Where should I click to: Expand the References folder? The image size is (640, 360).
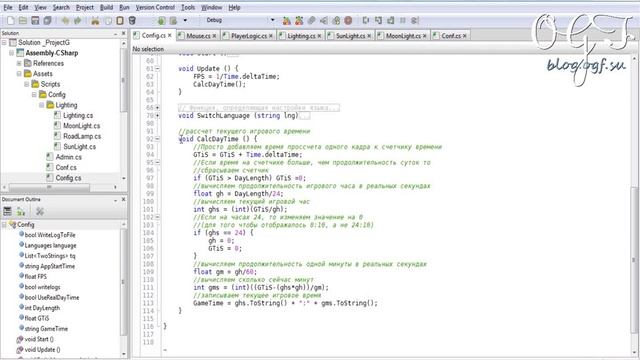coord(19,63)
